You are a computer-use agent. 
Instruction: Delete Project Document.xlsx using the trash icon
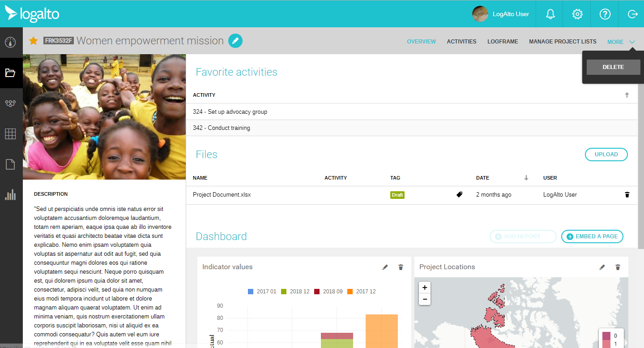pos(627,195)
